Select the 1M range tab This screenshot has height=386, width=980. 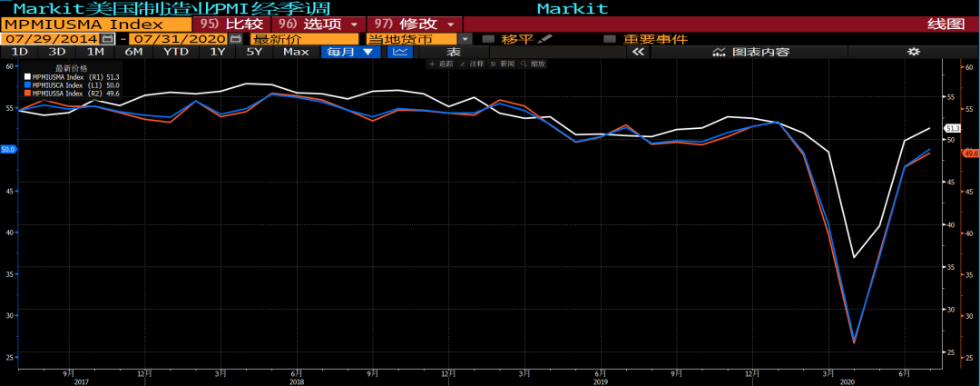[95, 52]
